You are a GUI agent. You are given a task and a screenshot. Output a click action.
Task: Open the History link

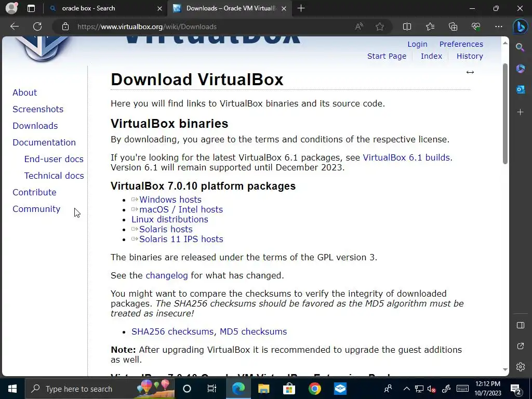(470, 56)
